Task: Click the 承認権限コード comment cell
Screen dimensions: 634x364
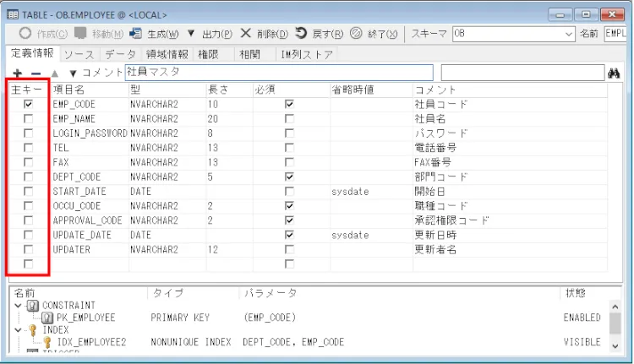Action: 510,220
